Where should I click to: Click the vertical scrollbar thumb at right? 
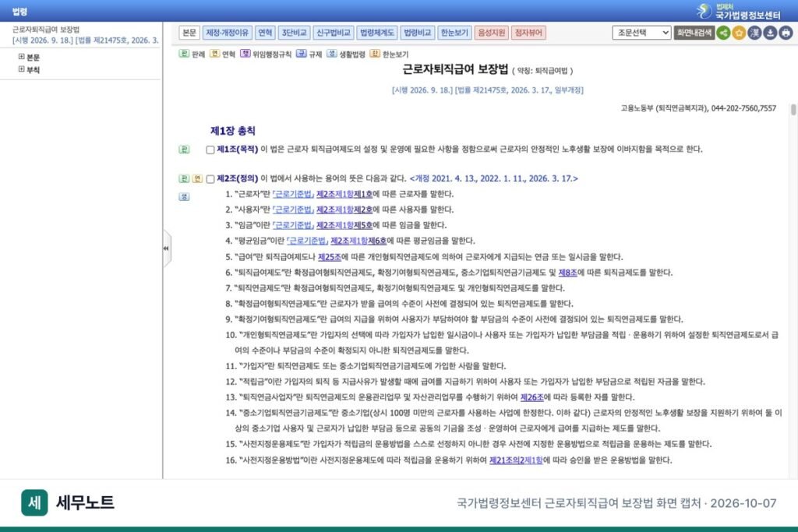pos(793,110)
